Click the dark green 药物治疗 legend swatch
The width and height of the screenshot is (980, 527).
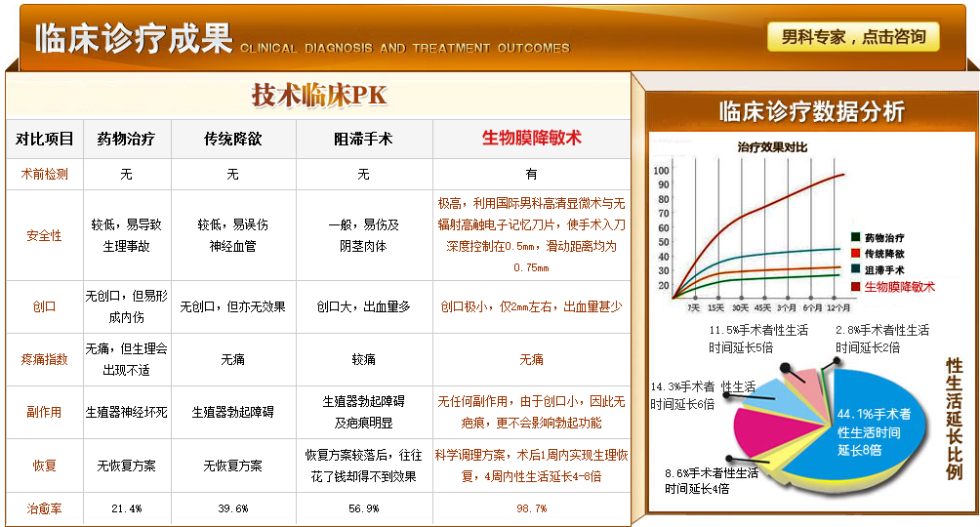[x=855, y=237]
